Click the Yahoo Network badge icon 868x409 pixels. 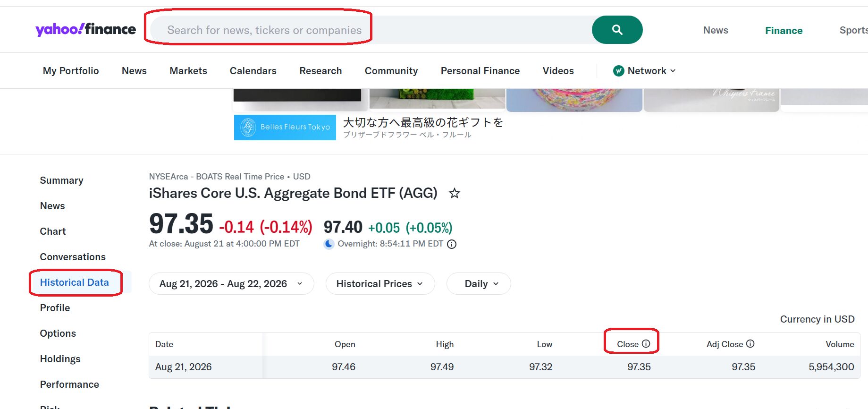coord(618,71)
